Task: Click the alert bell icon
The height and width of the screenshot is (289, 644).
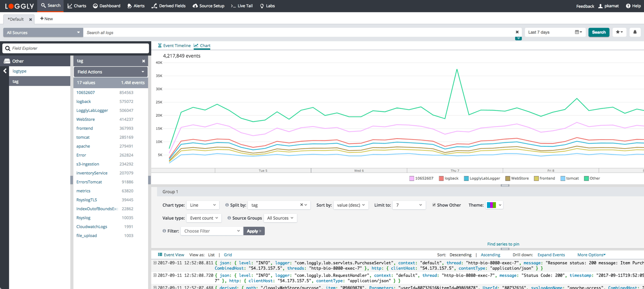Action: tap(635, 32)
